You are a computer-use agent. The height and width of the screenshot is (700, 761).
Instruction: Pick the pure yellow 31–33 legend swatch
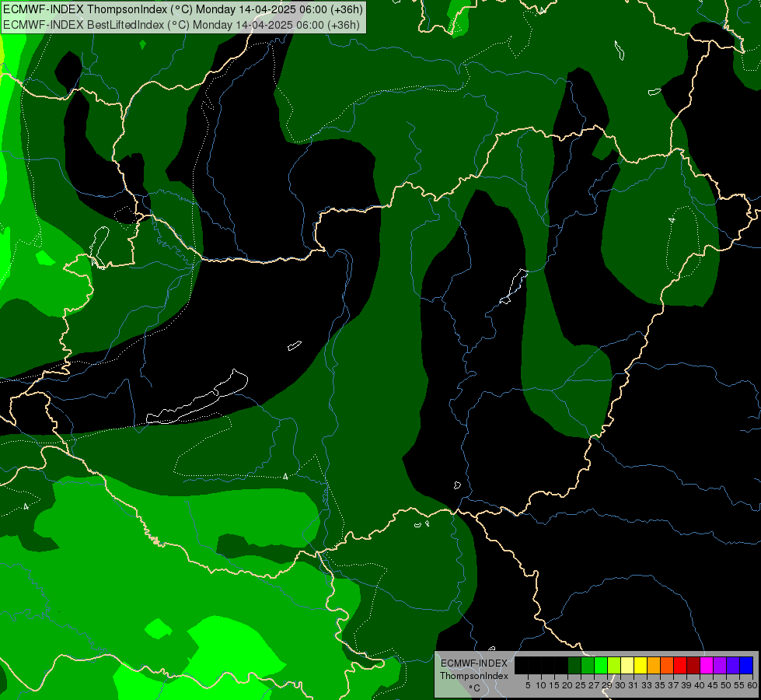(641, 665)
